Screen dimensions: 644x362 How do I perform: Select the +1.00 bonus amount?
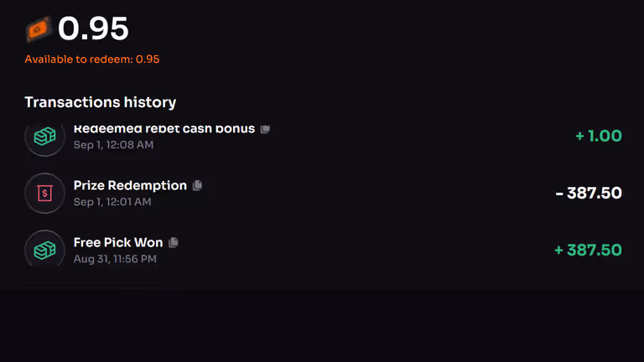[599, 136]
